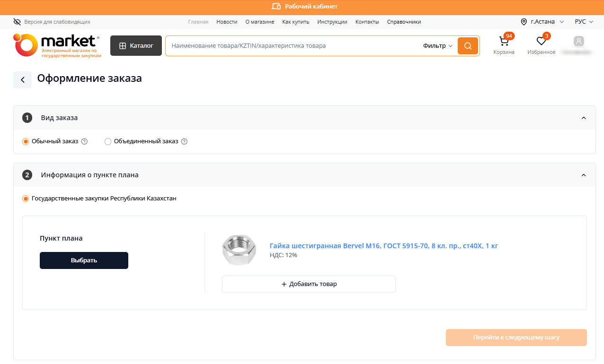This screenshot has height=364, width=604.
Task: Select Государственные закупки Республики Казахстан radio option
Action: tap(26, 199)
